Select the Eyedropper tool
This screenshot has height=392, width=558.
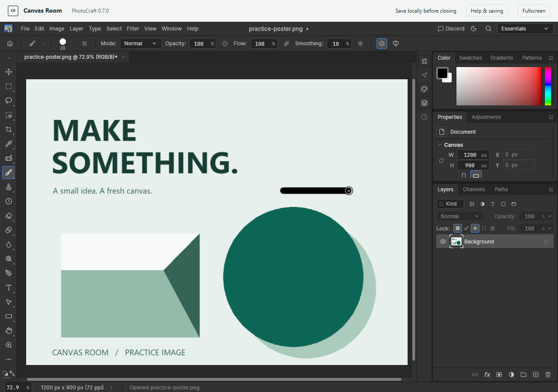click(8, 144)
